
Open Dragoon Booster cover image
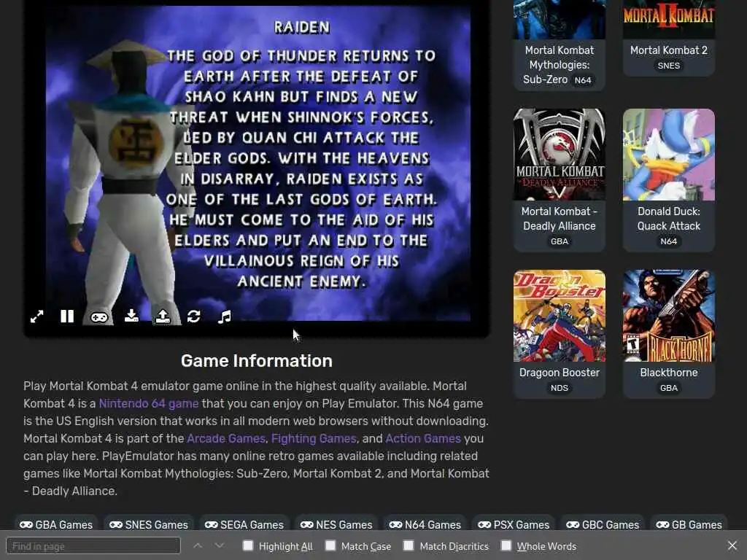click(560, 316)
